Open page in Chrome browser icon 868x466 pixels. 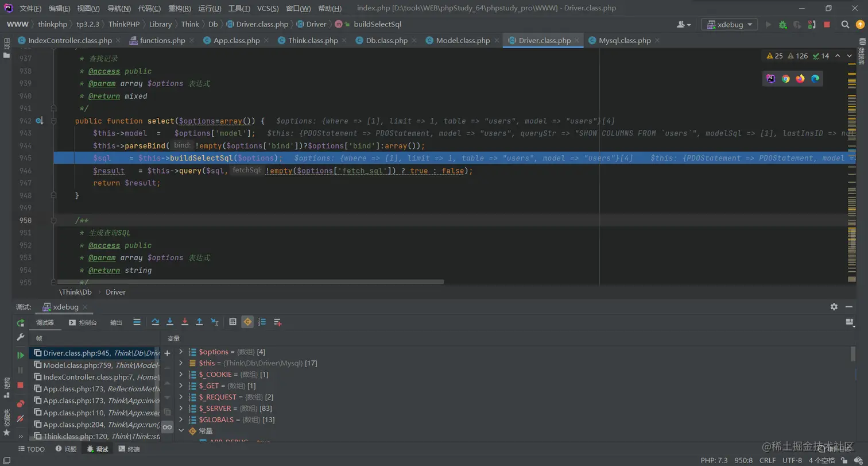[x=785, y=79]
